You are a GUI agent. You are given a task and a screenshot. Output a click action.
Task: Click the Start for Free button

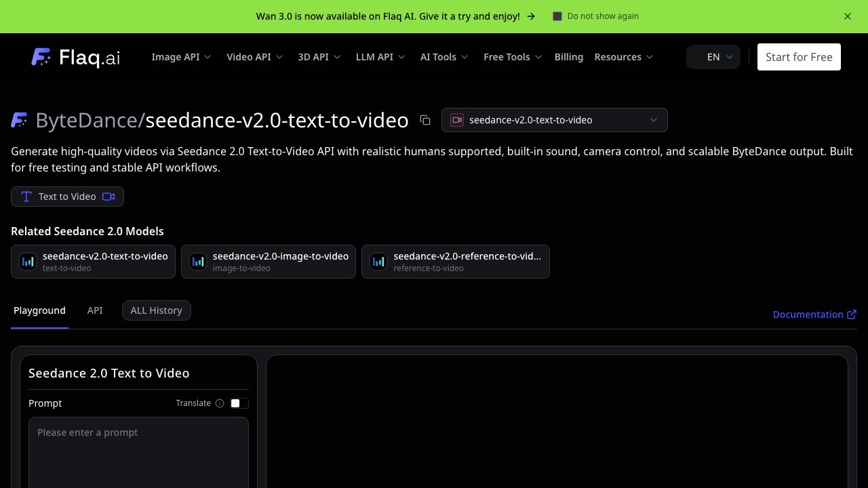point(799,57)
